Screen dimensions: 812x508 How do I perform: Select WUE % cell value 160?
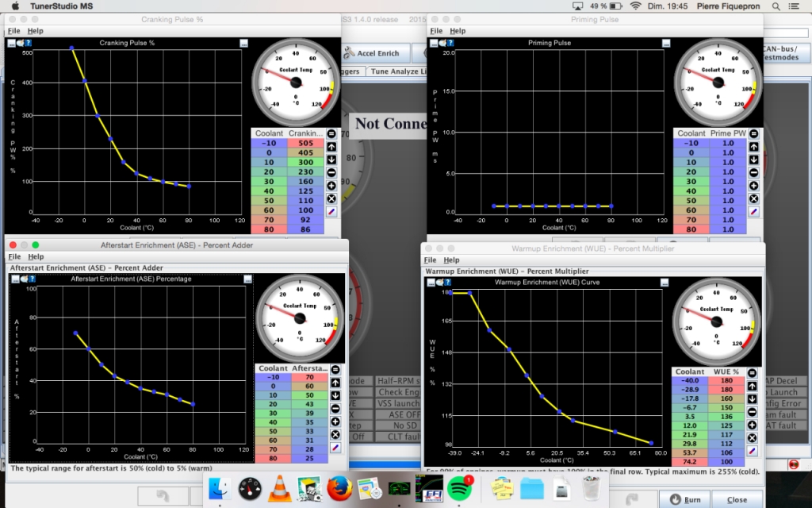click(x=726, y=398)
